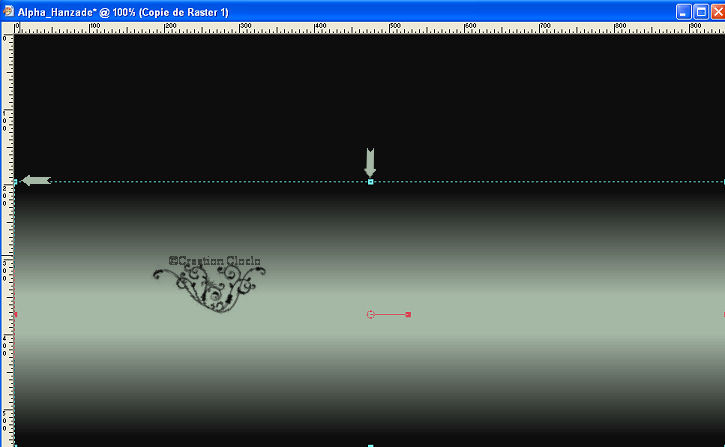Click the left-pointing gray arrow
725x447 pixels.
click(x=36, y=181)
